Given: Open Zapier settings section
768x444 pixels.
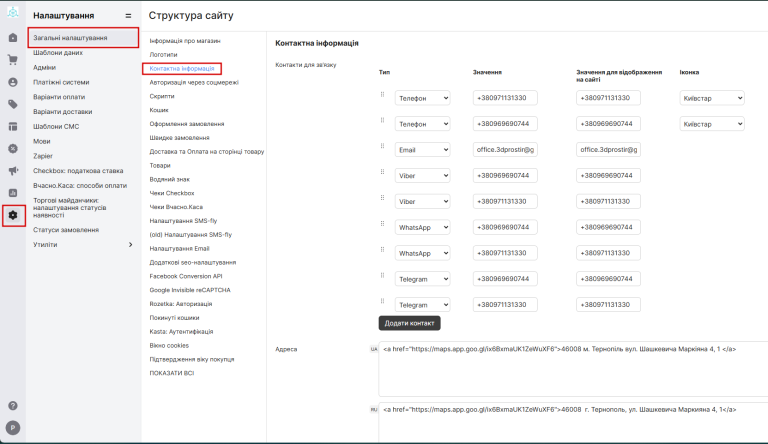Looking at the screenshot, I should click(43, 156).
